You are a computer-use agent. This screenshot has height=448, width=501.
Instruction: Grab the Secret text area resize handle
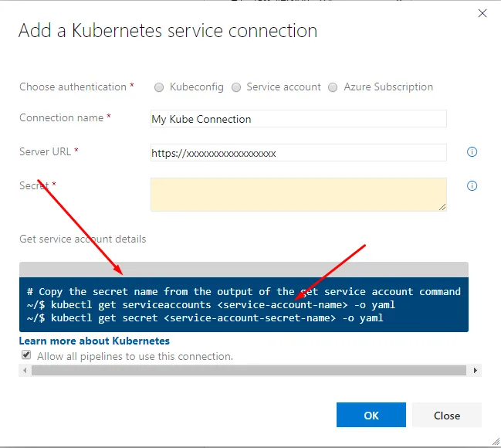[x=443, y=207]
